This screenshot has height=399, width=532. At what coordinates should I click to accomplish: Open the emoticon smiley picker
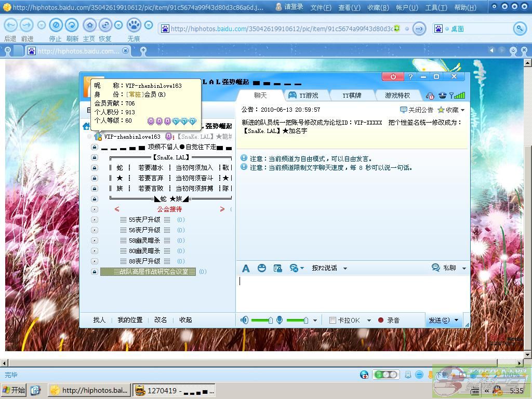point(262,268)
